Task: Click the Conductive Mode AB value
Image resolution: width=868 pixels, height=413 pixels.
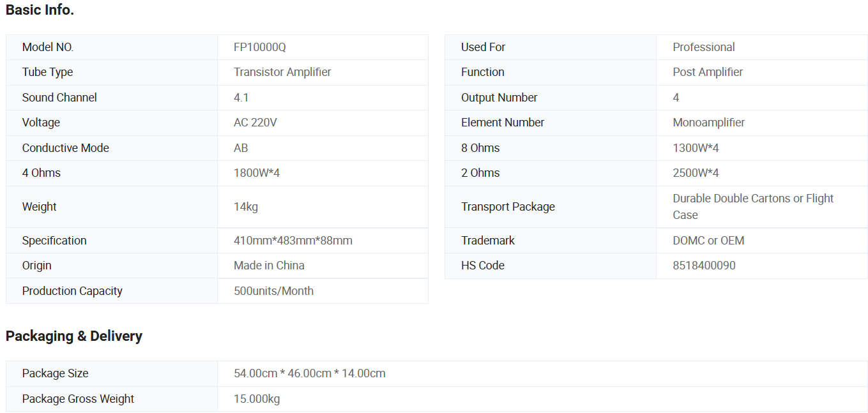Action: pos(241,148)
